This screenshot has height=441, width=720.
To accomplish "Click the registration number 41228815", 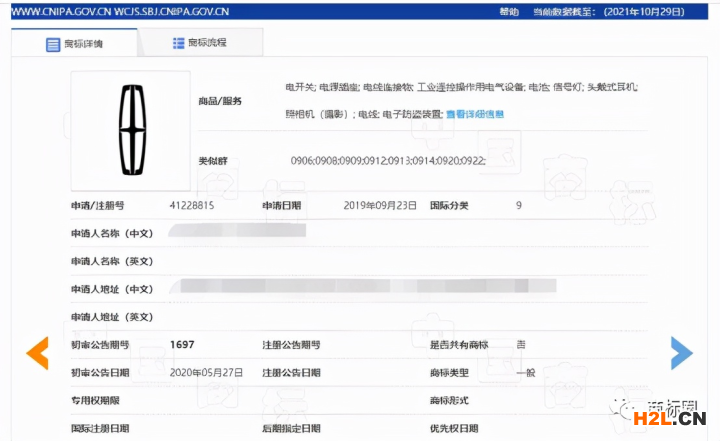I will point(192,205).
